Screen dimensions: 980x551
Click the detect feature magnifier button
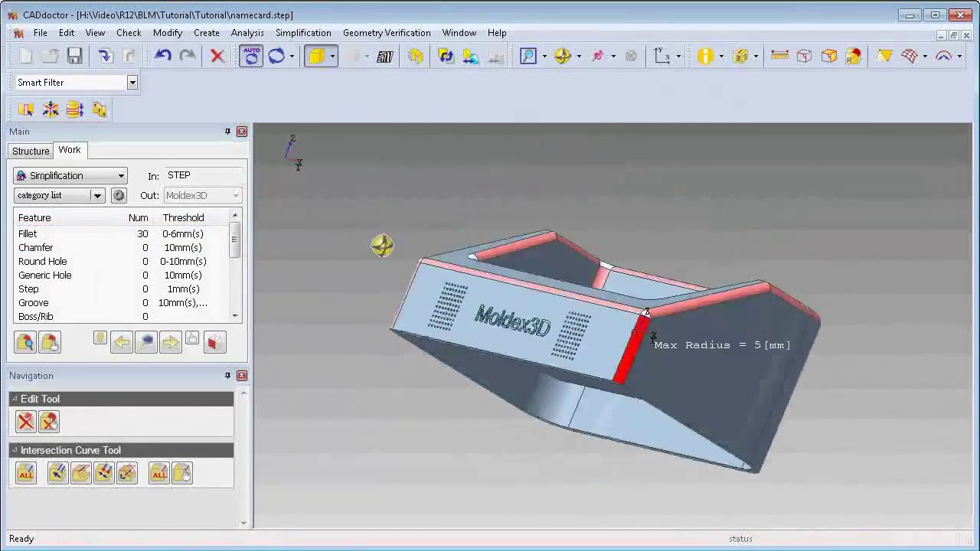point(25,342)
